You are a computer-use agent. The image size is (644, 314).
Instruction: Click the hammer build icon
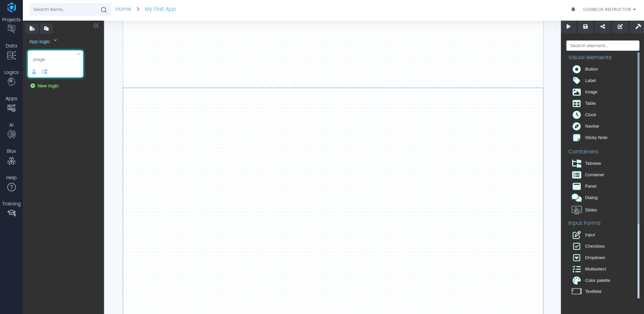click(x=638, y=27)
